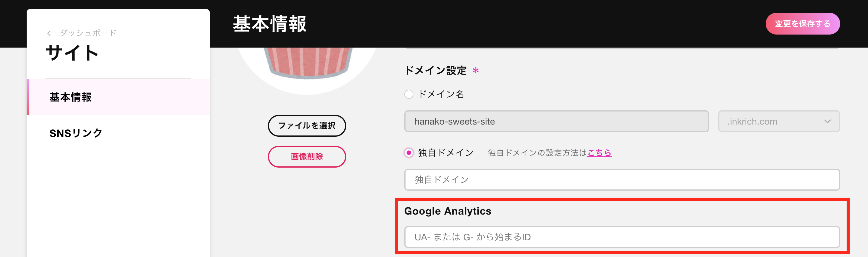Image resolution: width=868 pixels, height=257 pixels.
Task: Go back via the ダッシュボード link
Action: [88, 33]
